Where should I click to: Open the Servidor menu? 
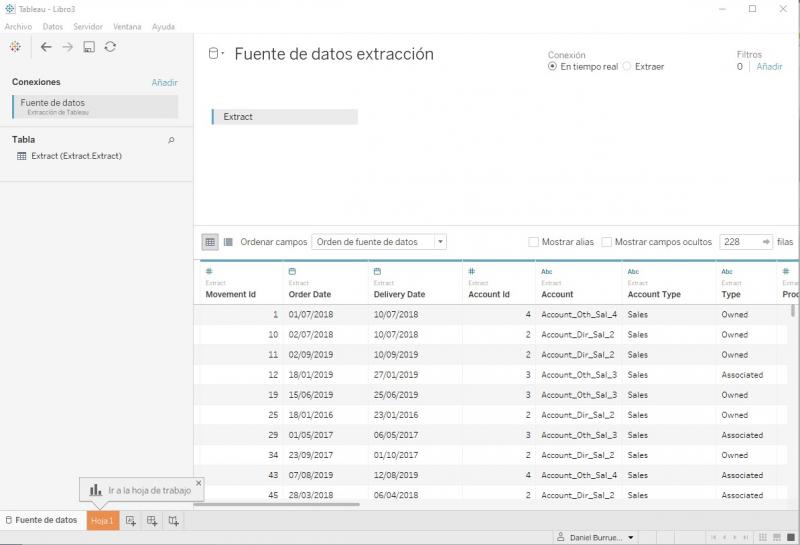pyautogui.click(x=88, y=27)
